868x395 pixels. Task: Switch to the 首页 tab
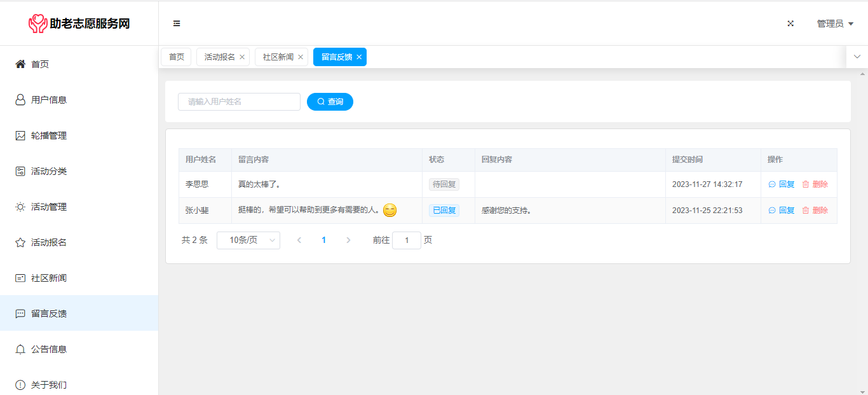[x=176, y=57]
